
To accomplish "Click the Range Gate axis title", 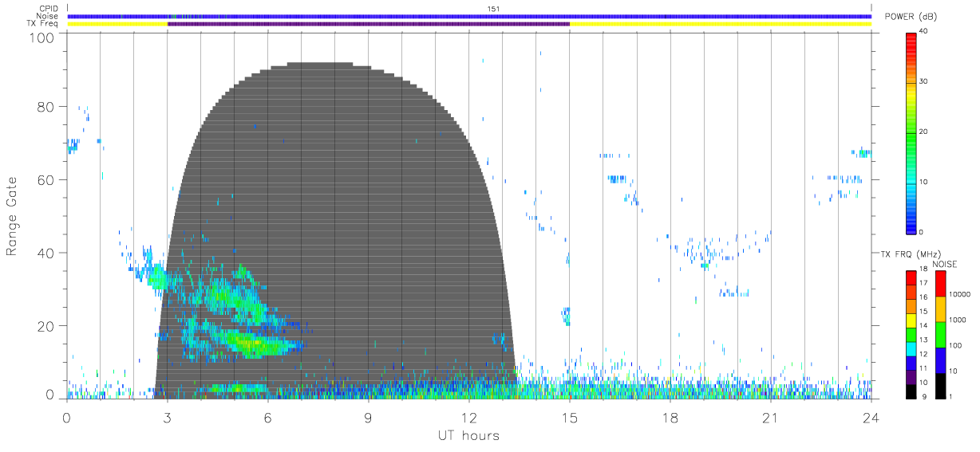I will pos(13,217).
